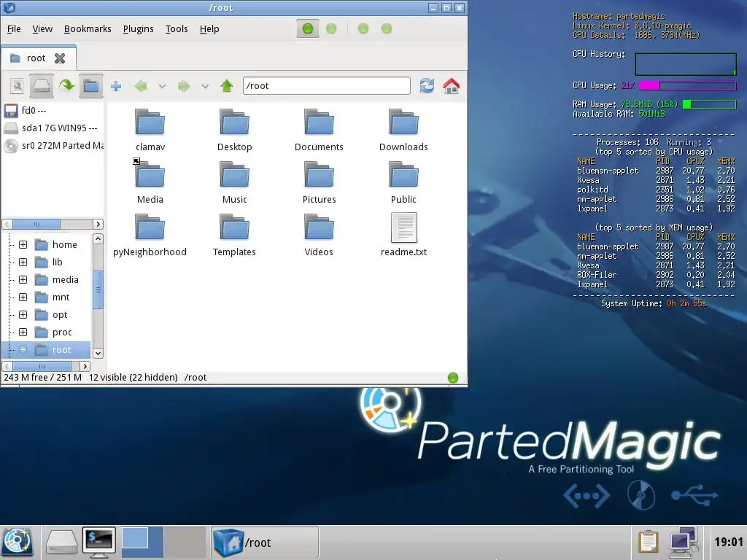
Task: Open the Tools menu
Action: tap(177, 29)
